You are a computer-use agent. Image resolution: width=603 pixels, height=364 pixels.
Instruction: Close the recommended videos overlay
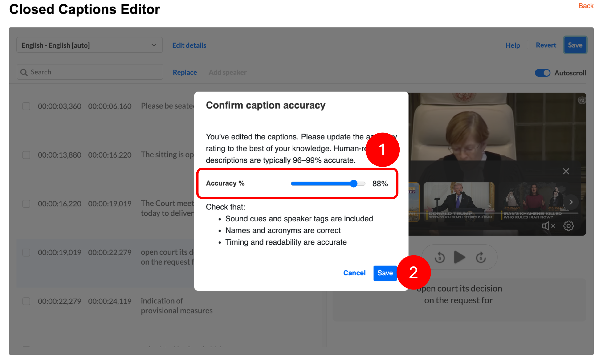566,171
